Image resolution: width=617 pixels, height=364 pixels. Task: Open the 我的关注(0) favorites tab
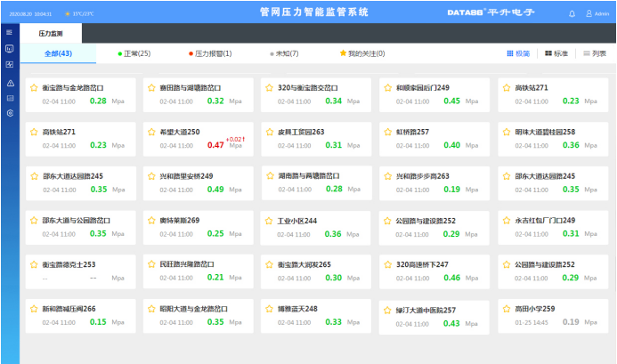361,53
